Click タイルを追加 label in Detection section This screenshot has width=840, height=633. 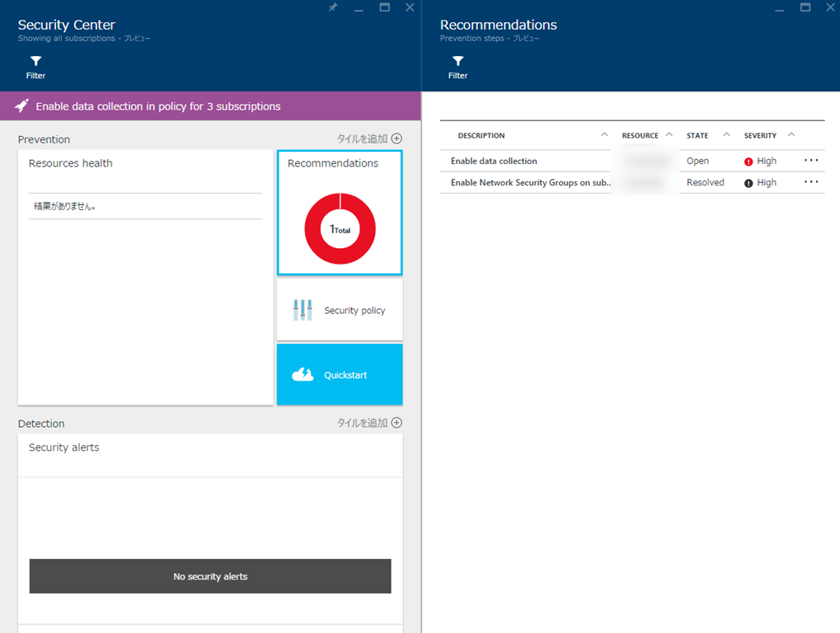[362, 423]
